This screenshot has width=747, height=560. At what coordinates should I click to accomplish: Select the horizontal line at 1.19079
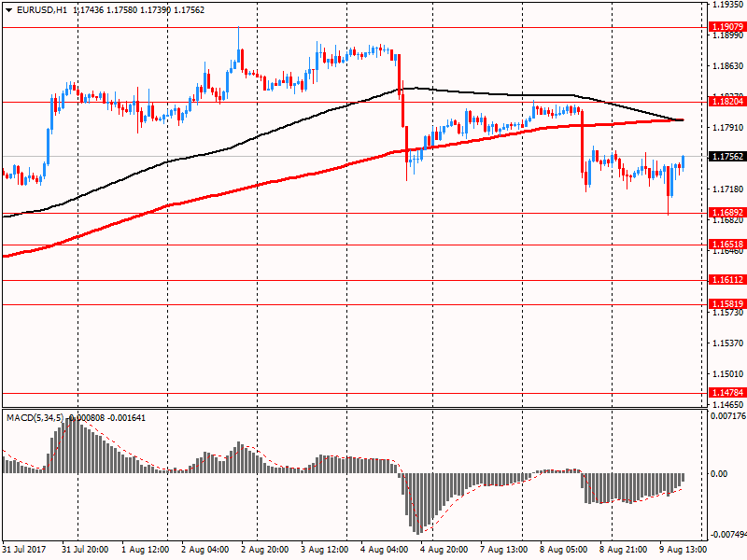tap(355, 28)
